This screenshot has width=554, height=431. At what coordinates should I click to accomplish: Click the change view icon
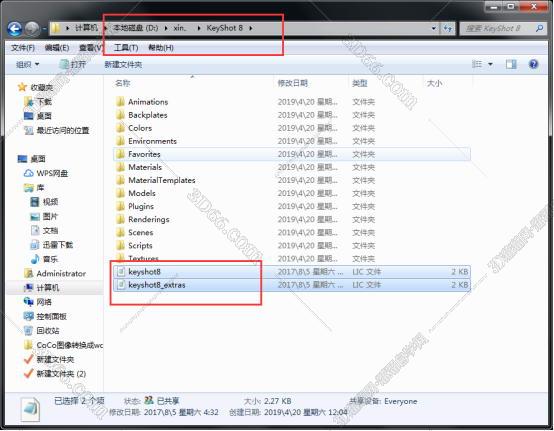click(x=477, y=64)
